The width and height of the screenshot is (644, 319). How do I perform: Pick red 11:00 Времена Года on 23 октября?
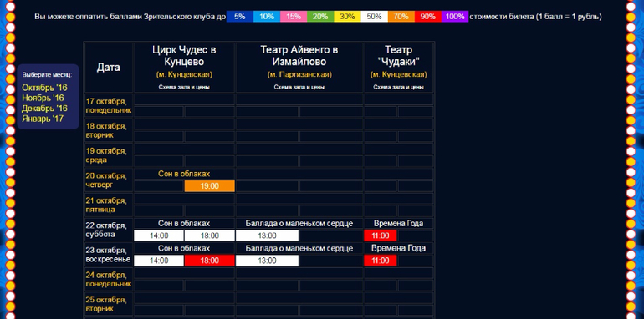pyautogui.click(x=381, y=261)
